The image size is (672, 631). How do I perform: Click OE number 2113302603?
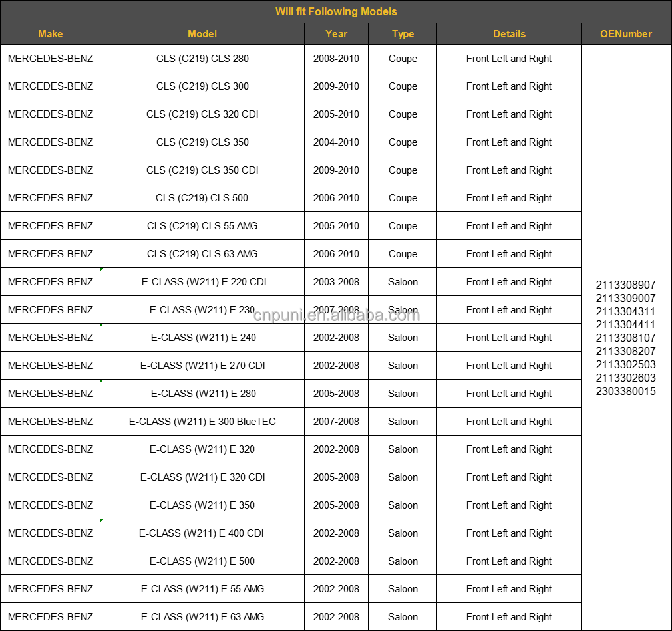click(625, 378)
